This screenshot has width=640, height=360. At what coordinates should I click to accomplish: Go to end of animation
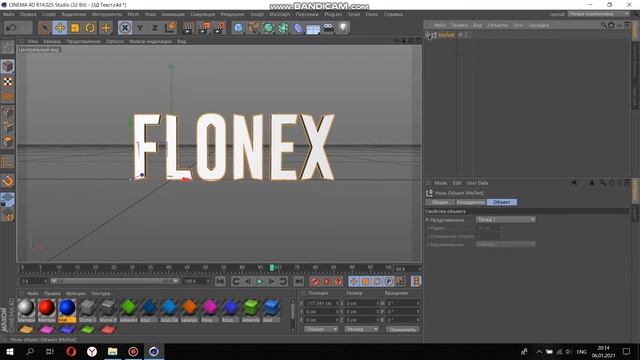click(299, 281)
